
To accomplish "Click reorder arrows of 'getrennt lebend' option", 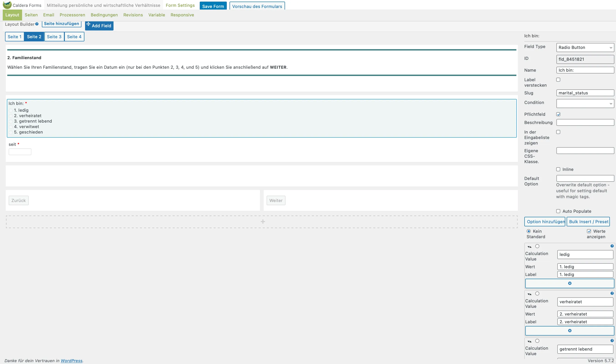I will click(529, 341).
